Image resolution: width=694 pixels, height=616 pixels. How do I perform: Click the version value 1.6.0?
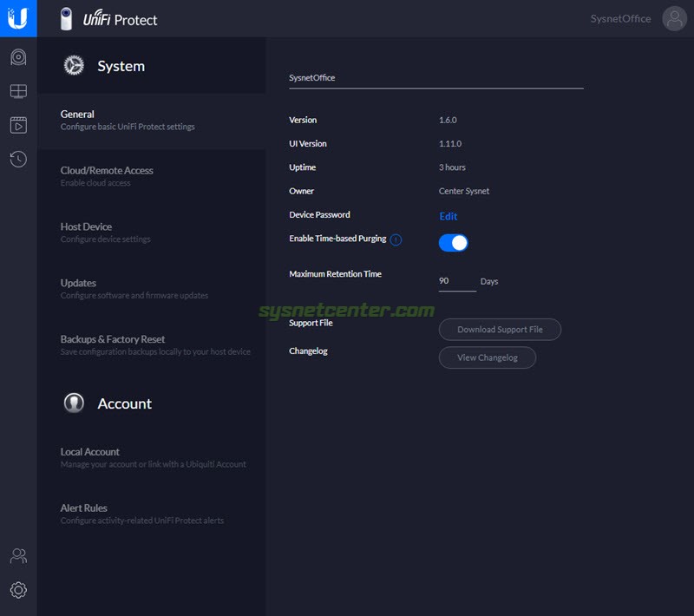click(448, 120)
